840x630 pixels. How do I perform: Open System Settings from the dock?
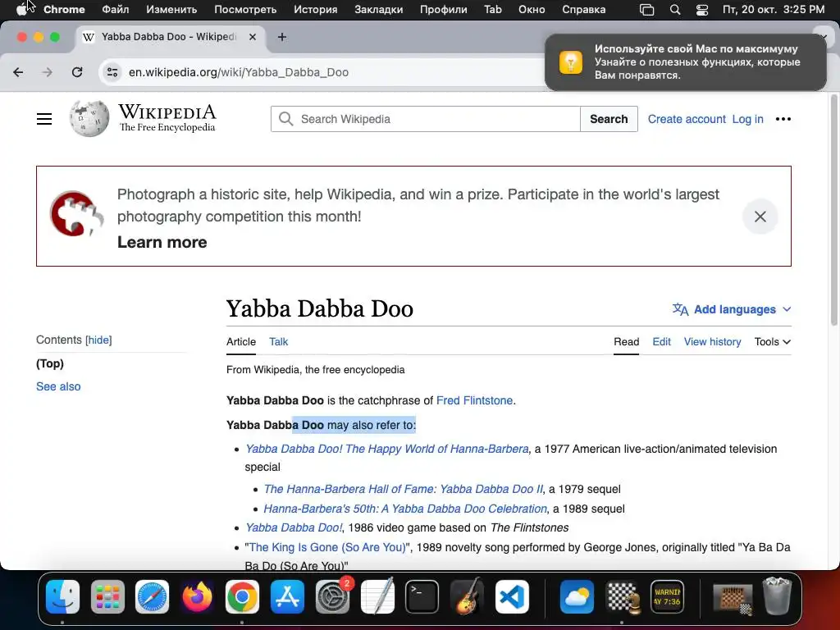point(332,597)
